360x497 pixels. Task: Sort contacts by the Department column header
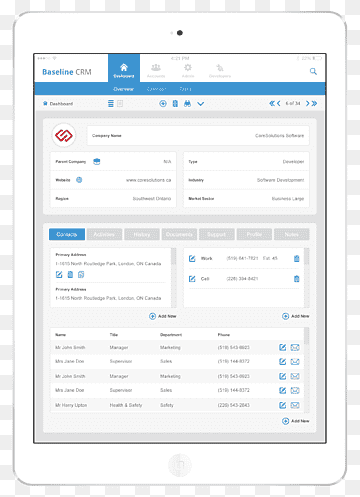point(171,335)
